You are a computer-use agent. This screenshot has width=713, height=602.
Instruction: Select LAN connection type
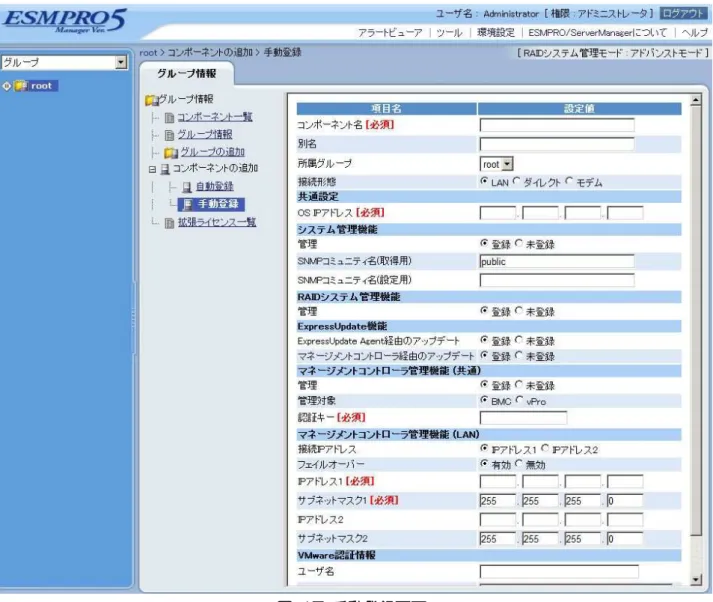484,181
